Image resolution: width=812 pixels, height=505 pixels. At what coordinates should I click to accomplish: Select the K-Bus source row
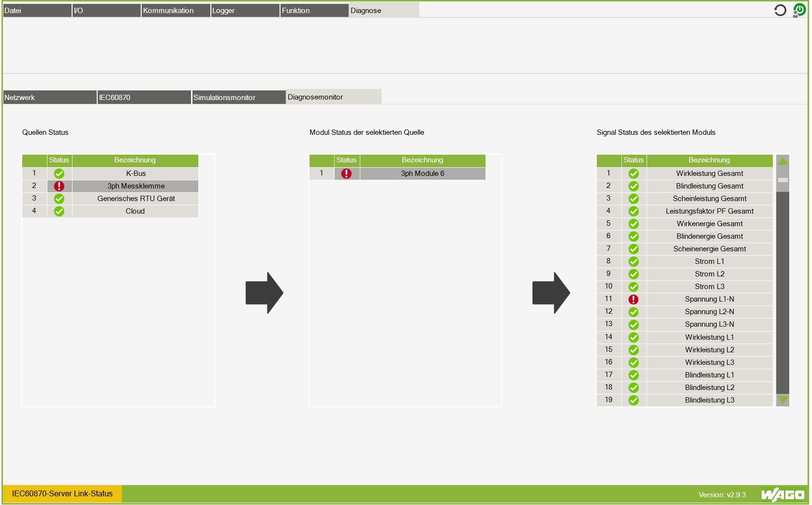point(110,173)
